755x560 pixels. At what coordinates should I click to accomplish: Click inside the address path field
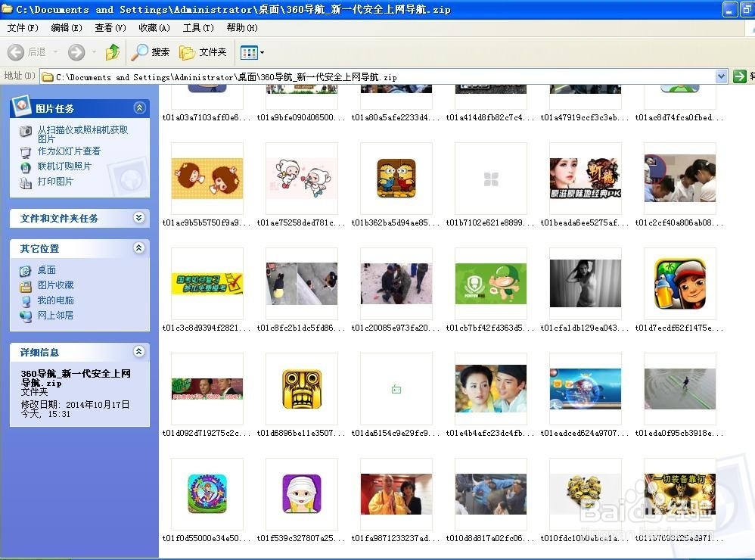(378, 76)
